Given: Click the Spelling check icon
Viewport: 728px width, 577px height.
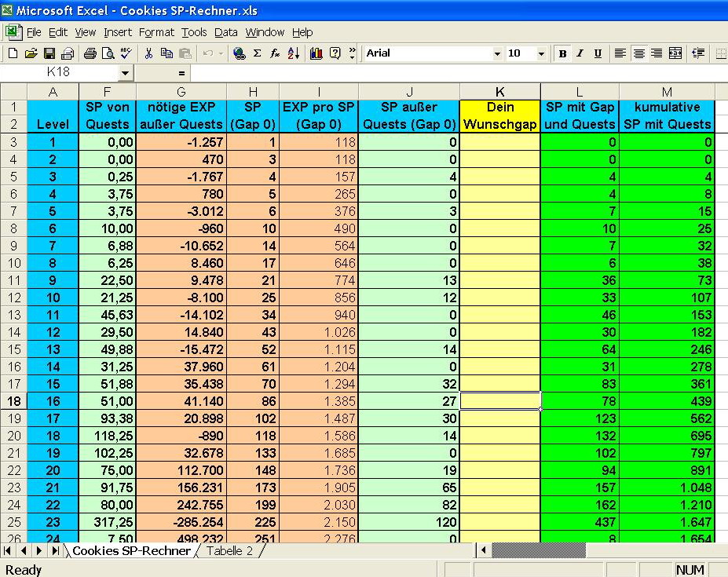Looking at the screenshot, I should click(x=125, y=53).
